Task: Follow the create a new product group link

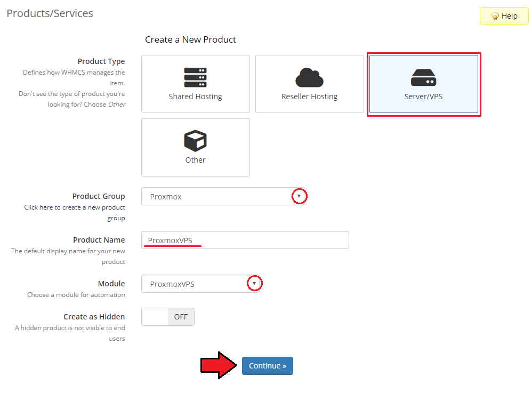Action: pos(75,212)
